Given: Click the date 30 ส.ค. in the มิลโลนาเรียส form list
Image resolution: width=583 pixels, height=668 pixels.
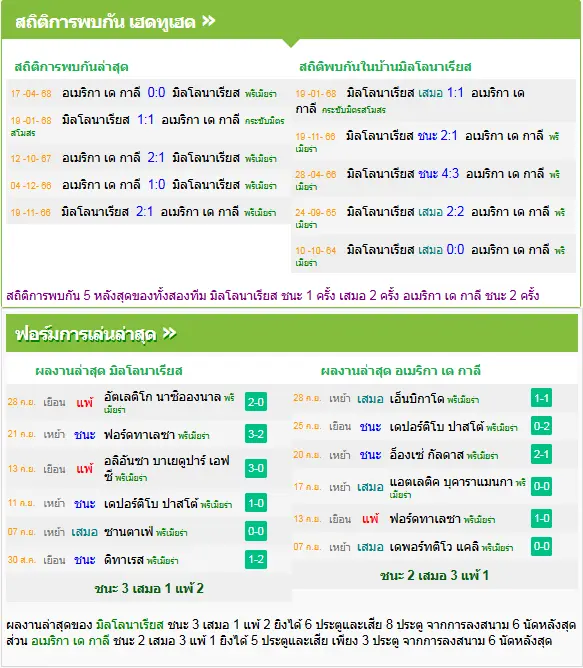Looking at the screenshot, I should 22,559.
